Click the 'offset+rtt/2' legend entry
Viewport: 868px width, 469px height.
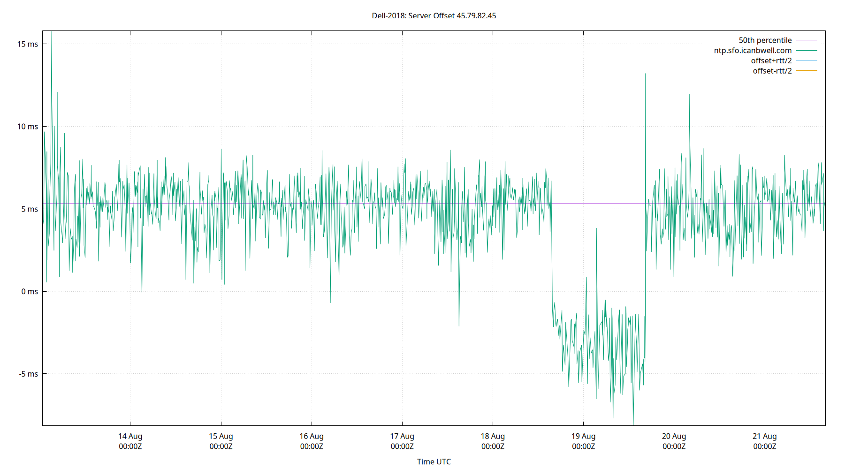tap(771, 61)
